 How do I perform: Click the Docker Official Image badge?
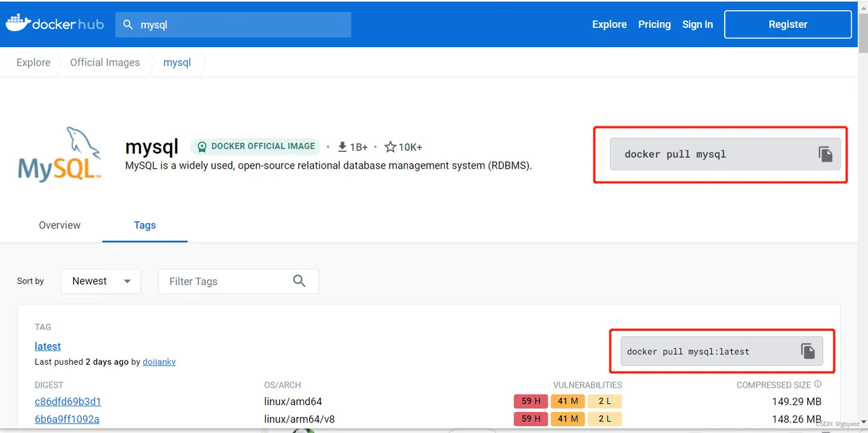click(255, 146)
